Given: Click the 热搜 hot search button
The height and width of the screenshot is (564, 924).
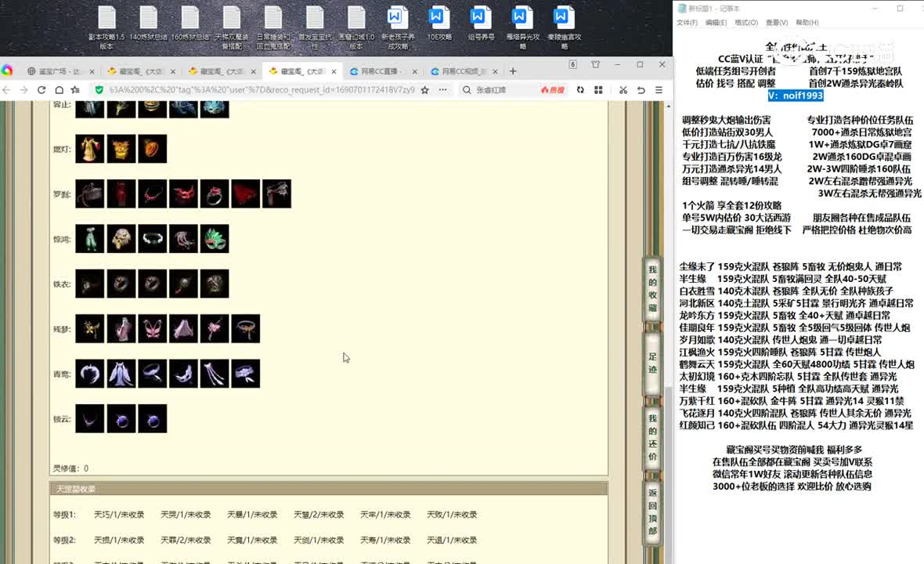Looking at the screenshot, I should coord(552,89).
